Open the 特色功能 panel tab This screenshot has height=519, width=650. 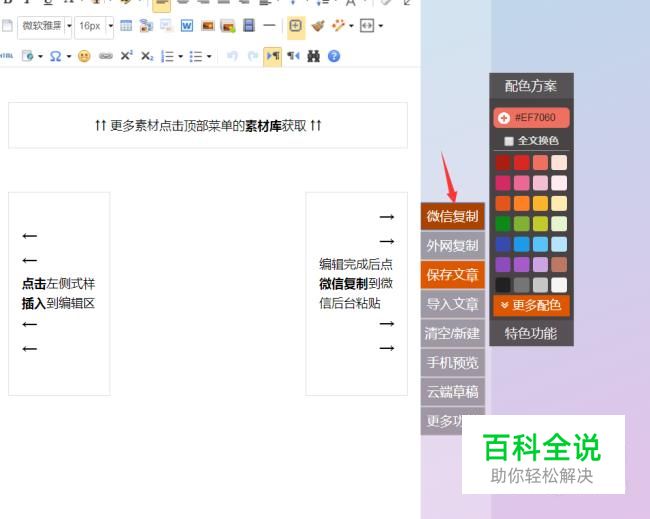[531, 333]
